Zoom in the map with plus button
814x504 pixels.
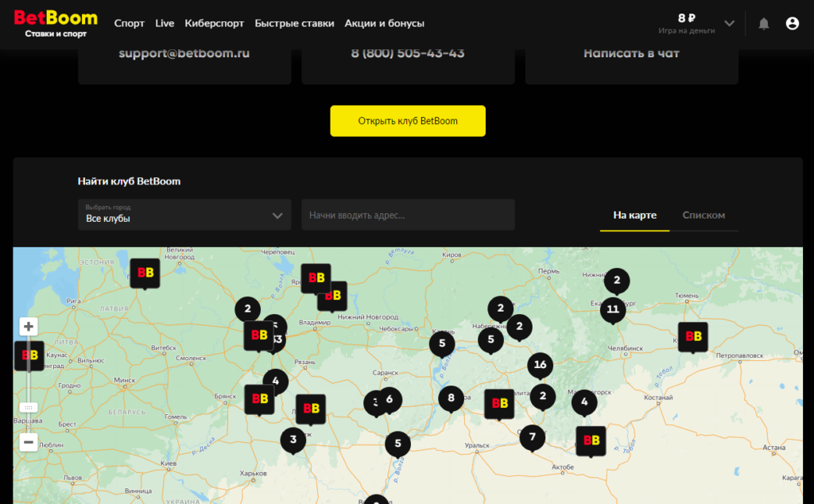tap(29, 327)
